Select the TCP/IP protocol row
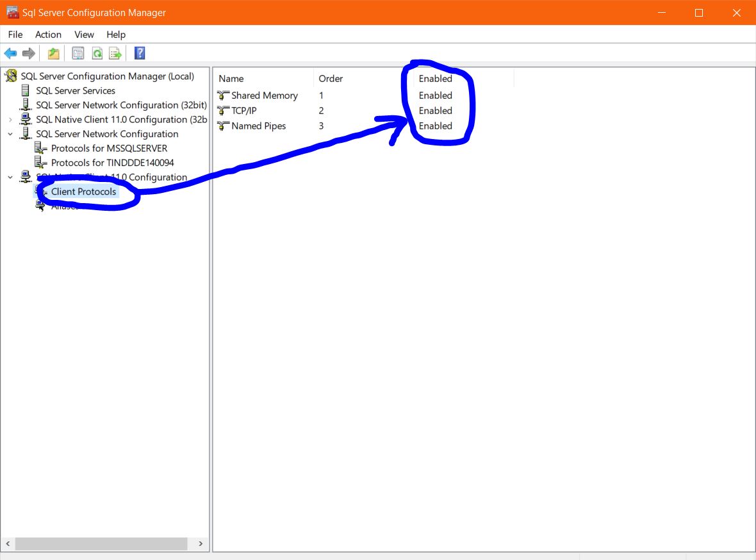Screen dimensions: 756x560 point(244,111)
